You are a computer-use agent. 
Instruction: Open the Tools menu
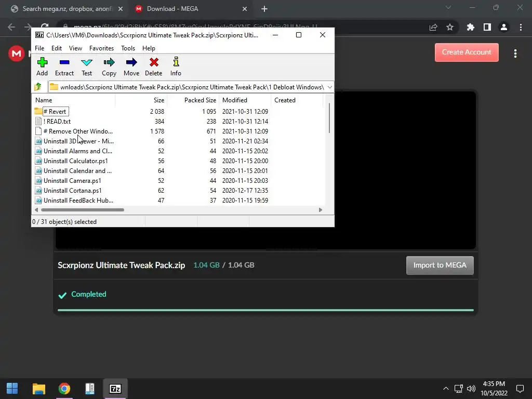128,48
